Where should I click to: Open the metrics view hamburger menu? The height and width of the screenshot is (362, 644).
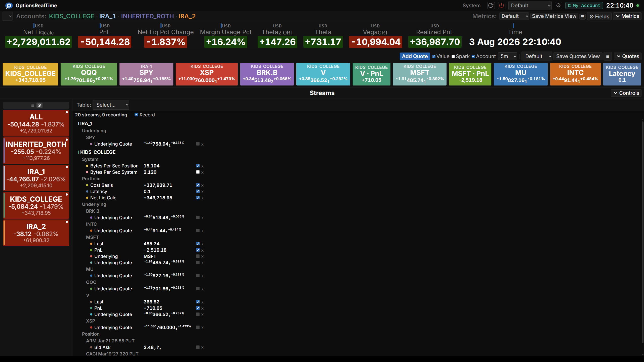[x=582, y=17]
